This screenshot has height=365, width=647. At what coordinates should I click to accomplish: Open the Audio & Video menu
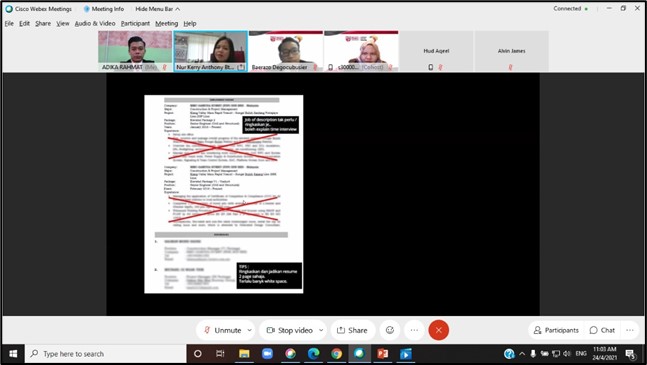tap(95, 24)
